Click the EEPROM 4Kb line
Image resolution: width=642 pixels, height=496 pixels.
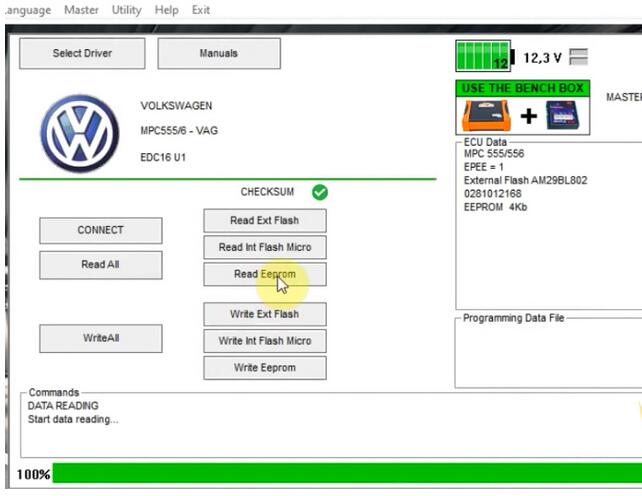(x=495, y=207)
